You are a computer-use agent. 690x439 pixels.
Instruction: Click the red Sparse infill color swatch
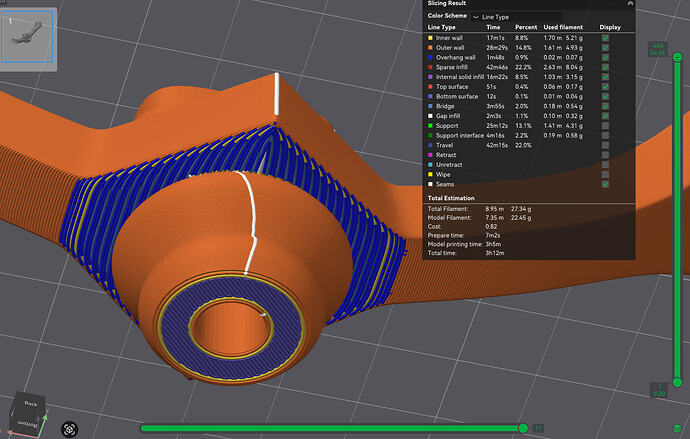pyautogui.click(x=430, y=67)
